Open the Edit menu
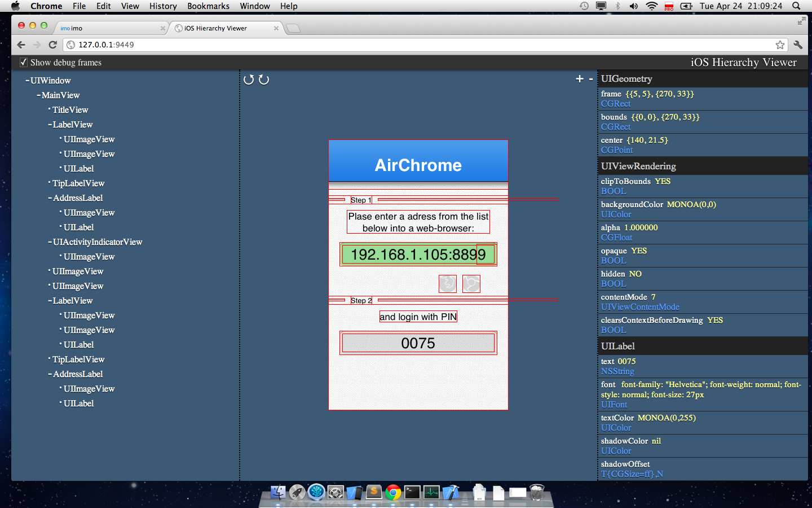Viewport: 812px width, 508px height. [103, 6]
